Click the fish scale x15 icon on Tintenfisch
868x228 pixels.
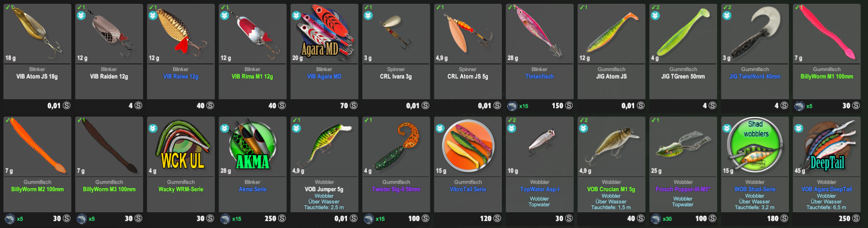[512, 106]
